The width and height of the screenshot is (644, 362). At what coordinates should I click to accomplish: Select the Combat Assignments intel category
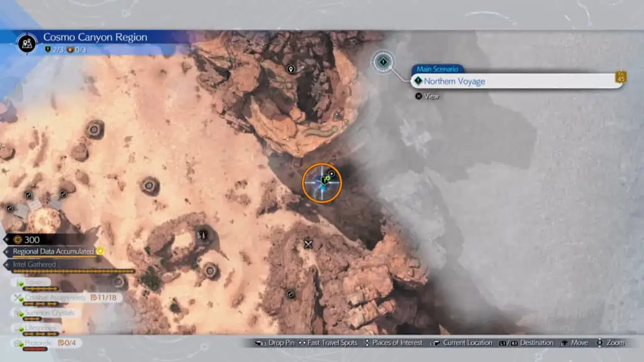(68, 297)
